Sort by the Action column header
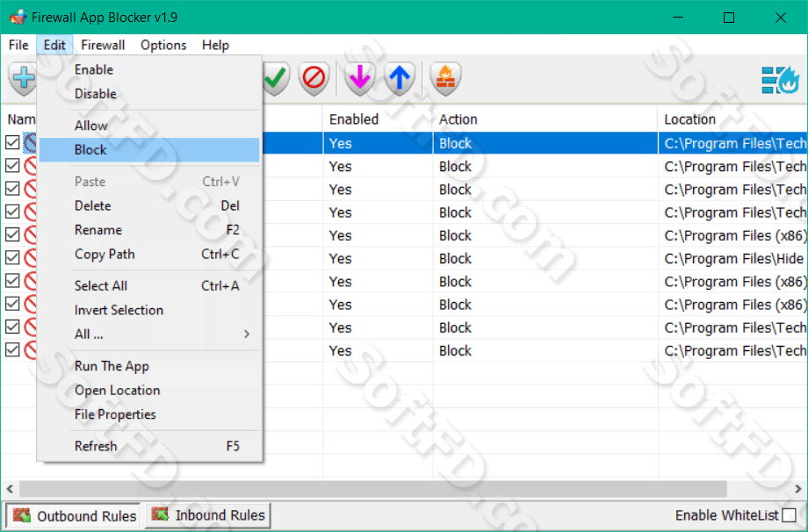This screenshot has height=532, width=808. [x=545, y=119]
